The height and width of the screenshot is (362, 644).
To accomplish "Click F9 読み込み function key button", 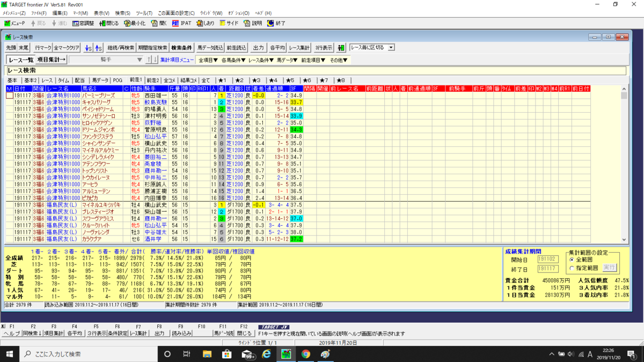I will (182, 333).
